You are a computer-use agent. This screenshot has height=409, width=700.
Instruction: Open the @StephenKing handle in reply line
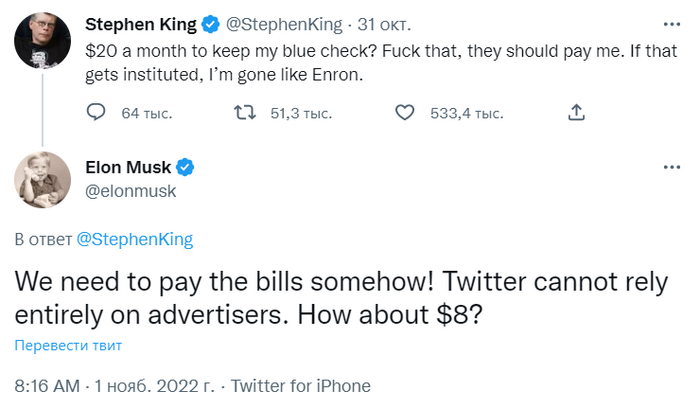point(134,239)
